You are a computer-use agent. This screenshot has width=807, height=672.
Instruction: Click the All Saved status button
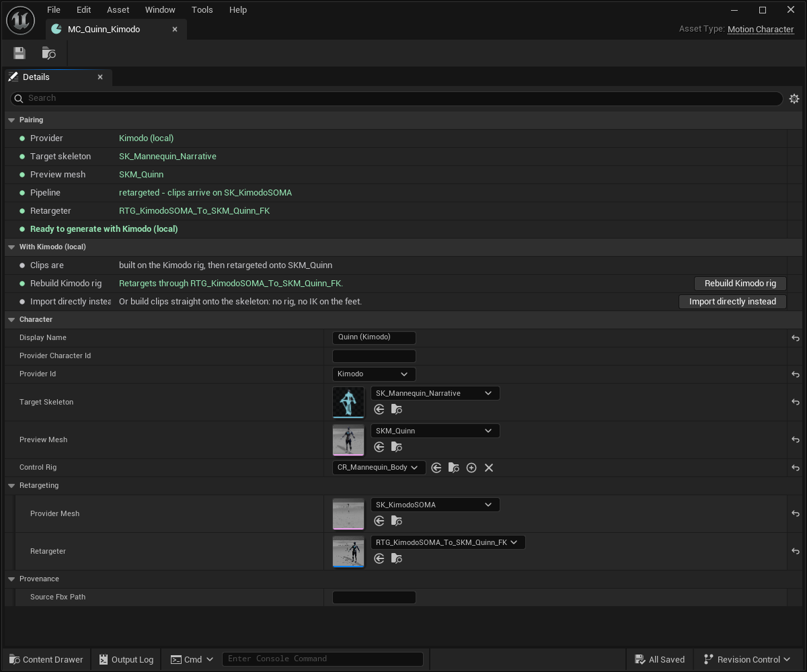click(x=659, y=659)
